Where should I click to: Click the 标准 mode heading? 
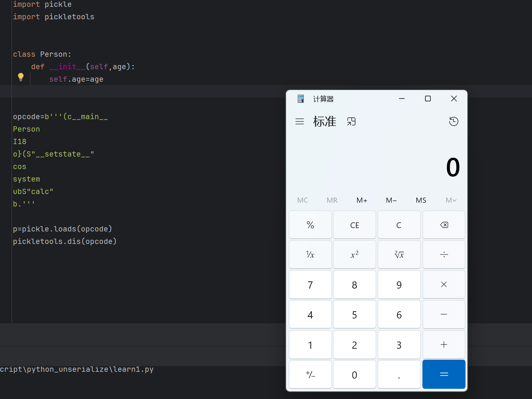(x=325, y=121)
